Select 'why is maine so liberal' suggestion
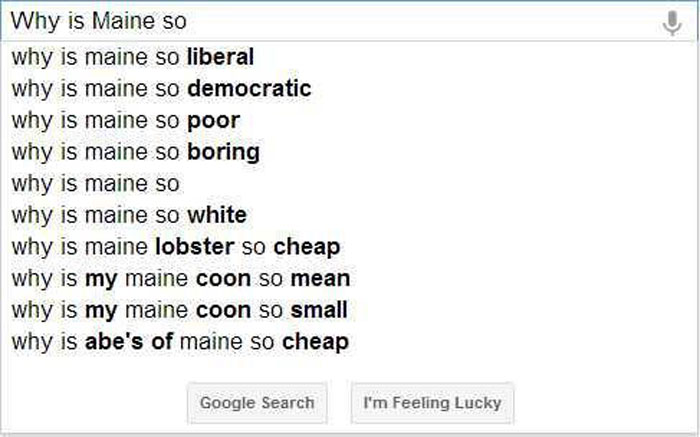 tap(349, 57)
